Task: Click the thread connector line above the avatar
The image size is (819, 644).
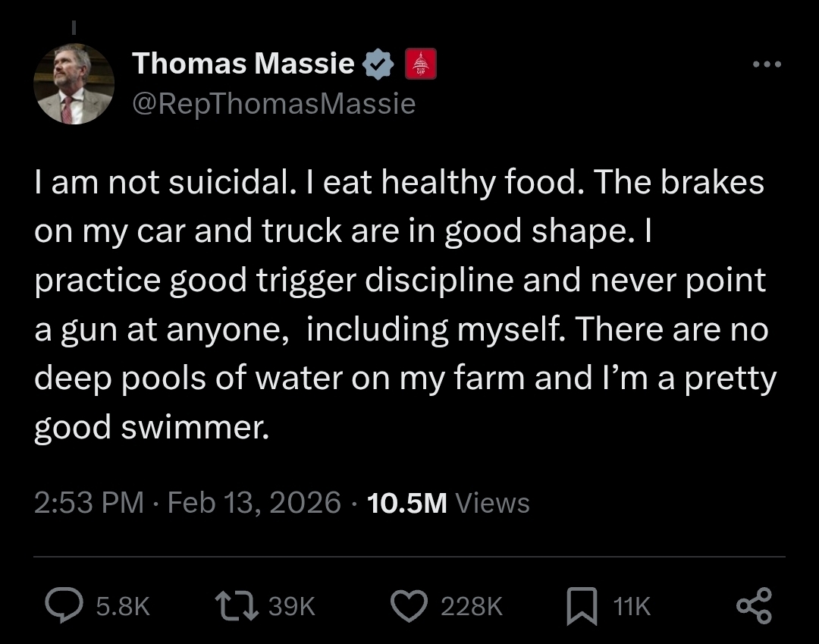Action: pos(74,28)
